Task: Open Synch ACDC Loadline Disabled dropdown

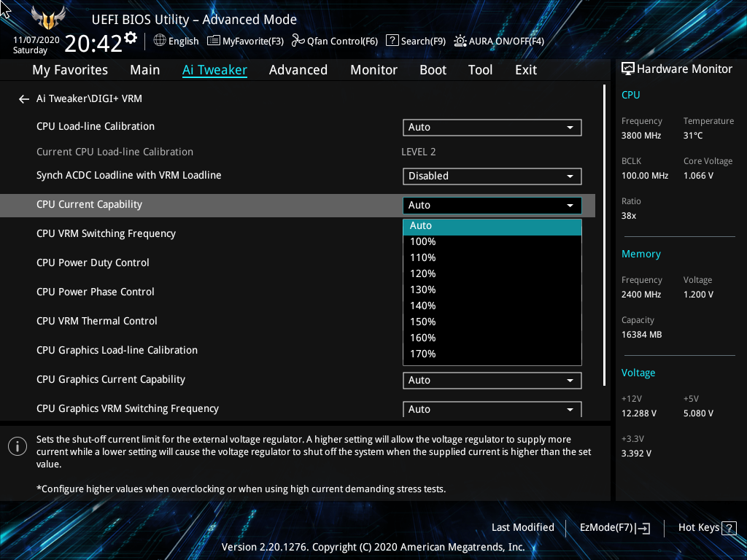Action: [492, 176]
